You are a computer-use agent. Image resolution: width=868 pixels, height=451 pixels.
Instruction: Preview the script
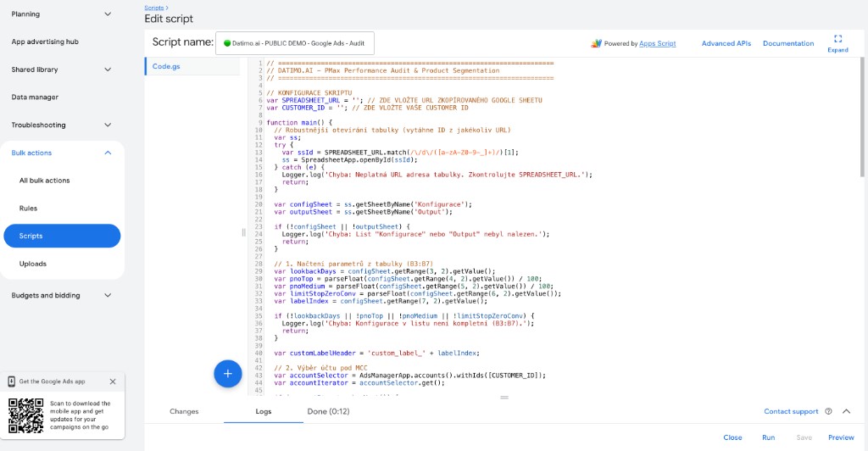click(841, 437)
